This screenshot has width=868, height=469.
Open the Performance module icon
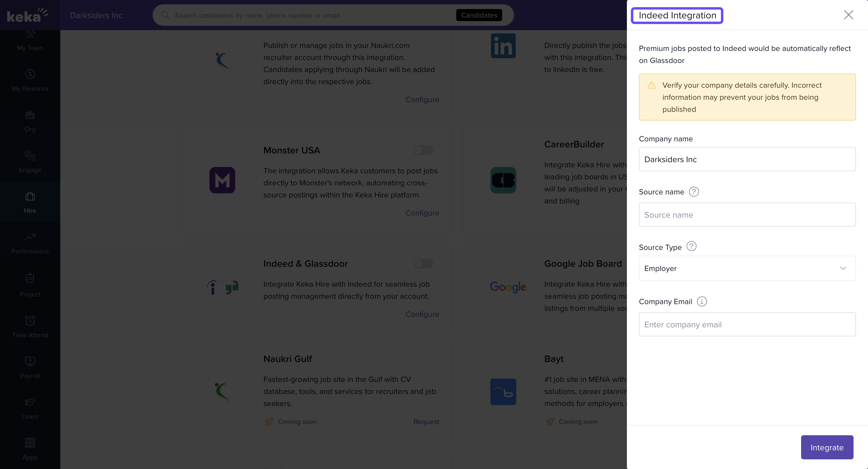coord(30,237)
